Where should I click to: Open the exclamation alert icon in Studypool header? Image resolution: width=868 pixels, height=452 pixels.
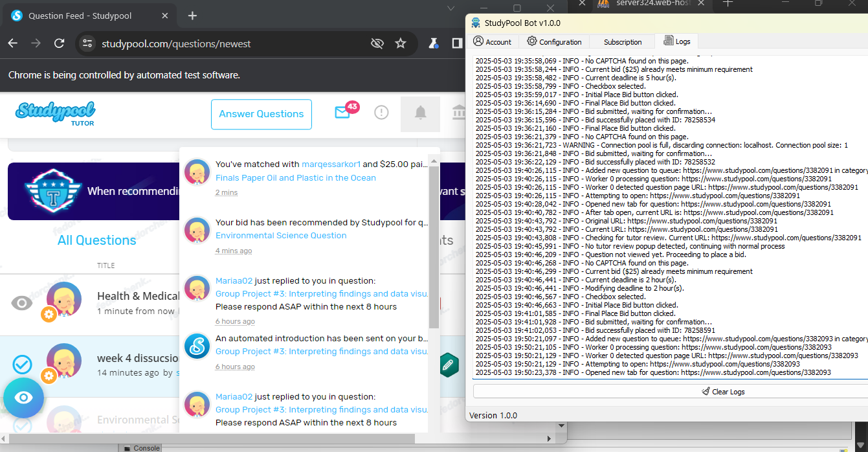382,113
